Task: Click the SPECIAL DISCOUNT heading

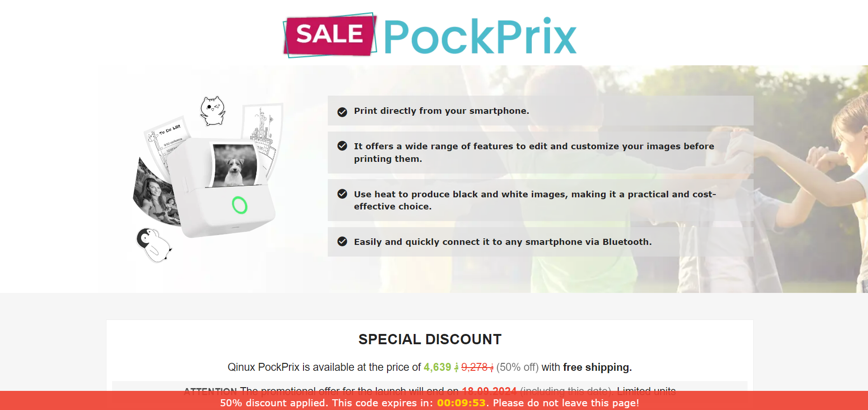Action: click(x=430, y=339)
